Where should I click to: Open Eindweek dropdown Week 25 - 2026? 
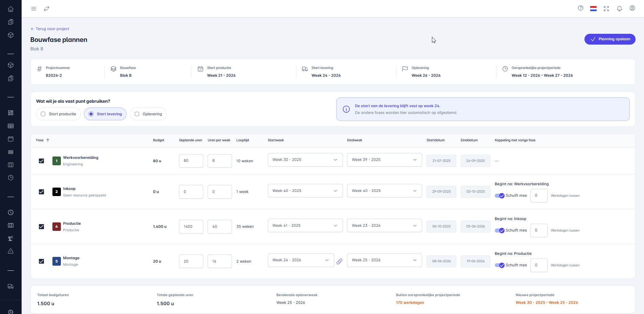tap(384, 260)
